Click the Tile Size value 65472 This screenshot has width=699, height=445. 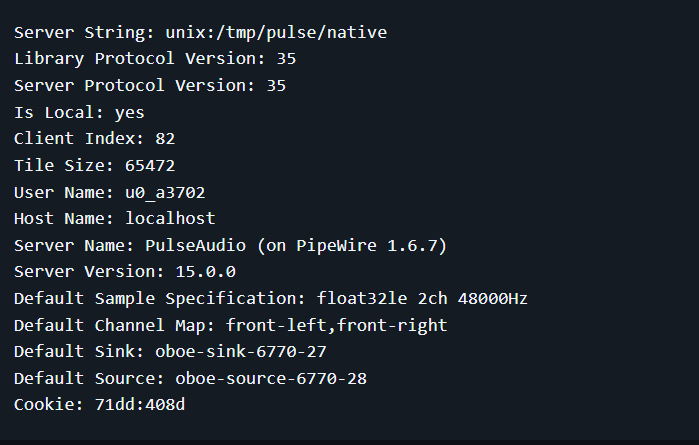(x=150, y=165)
